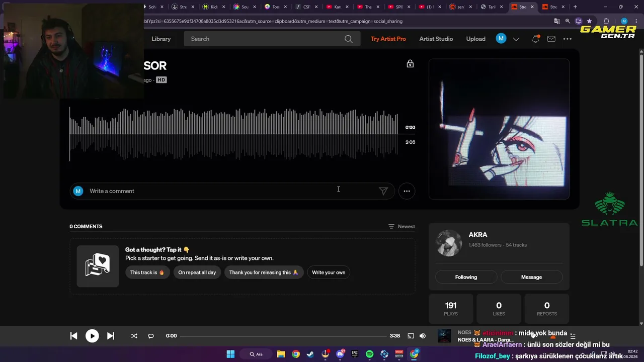Open the Windows Start menu
Viewport: 644px width, 362px height.
pos(230,354)
